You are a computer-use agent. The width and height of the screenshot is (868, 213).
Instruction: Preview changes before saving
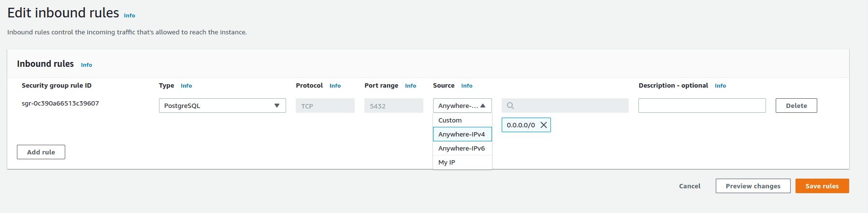[752, 186]
